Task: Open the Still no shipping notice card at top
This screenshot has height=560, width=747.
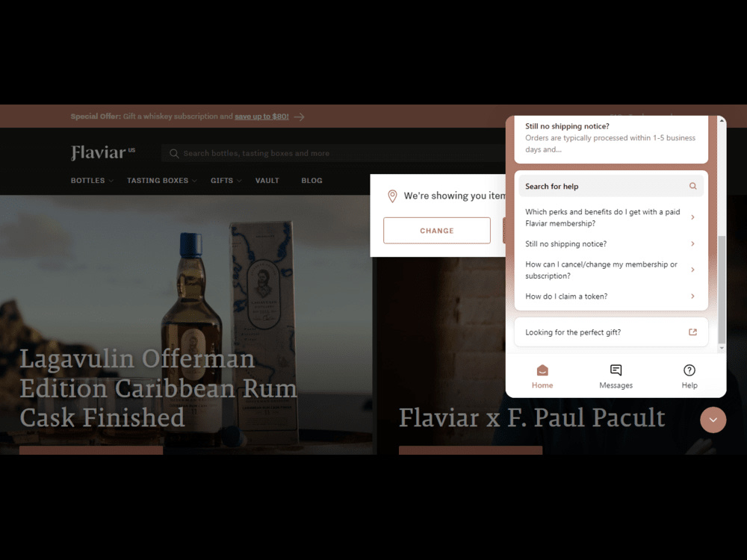Action: click(x=611, y=138)
